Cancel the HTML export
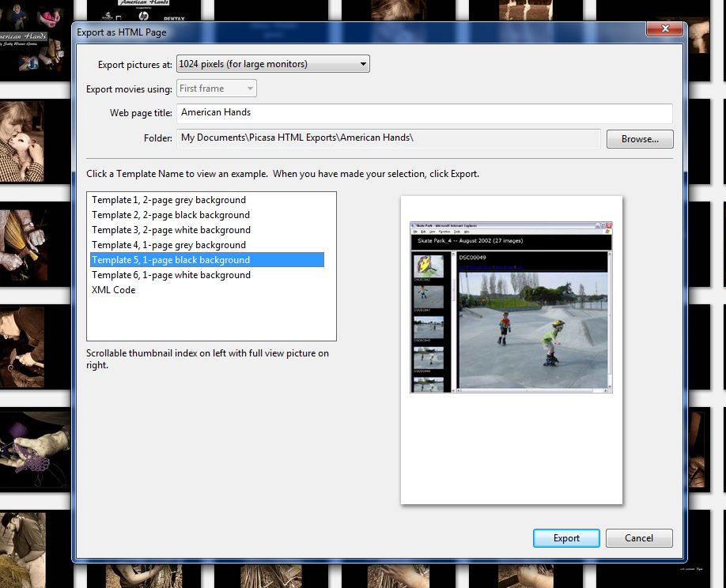Viewport: 726px width, 588px height. point(638,538)
